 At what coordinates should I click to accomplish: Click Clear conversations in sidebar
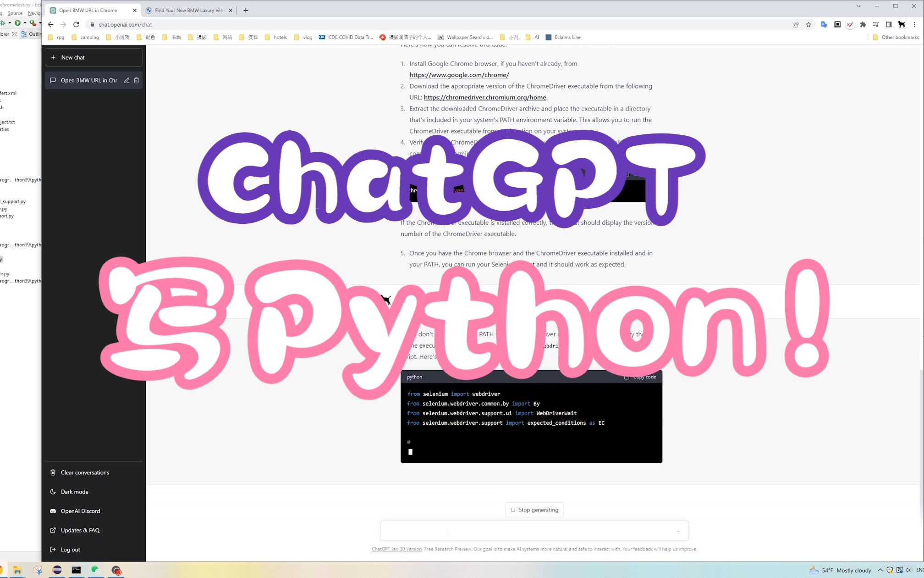pos(85,472)
